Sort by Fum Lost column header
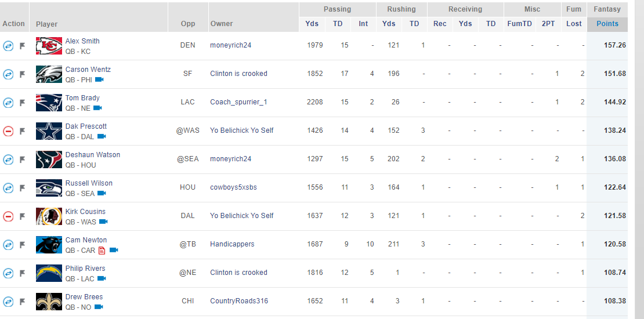The image size is (644, 319). (x=574, y=23)
